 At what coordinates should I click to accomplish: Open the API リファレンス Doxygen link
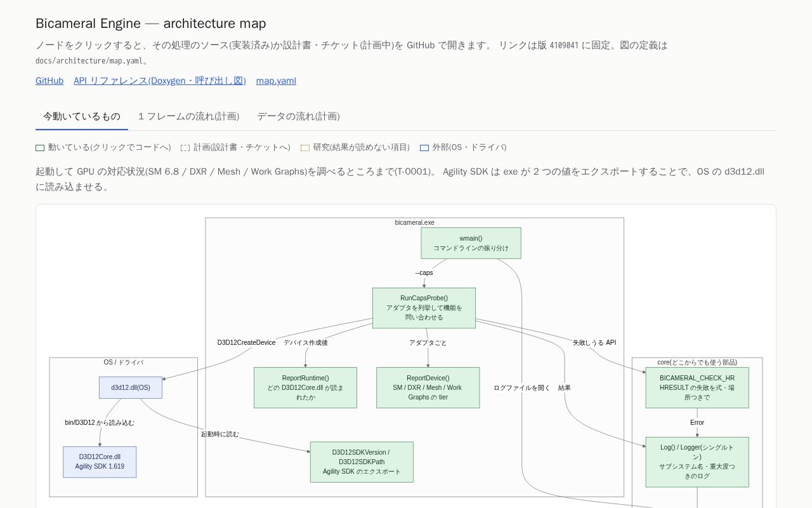tap(160, 81)
